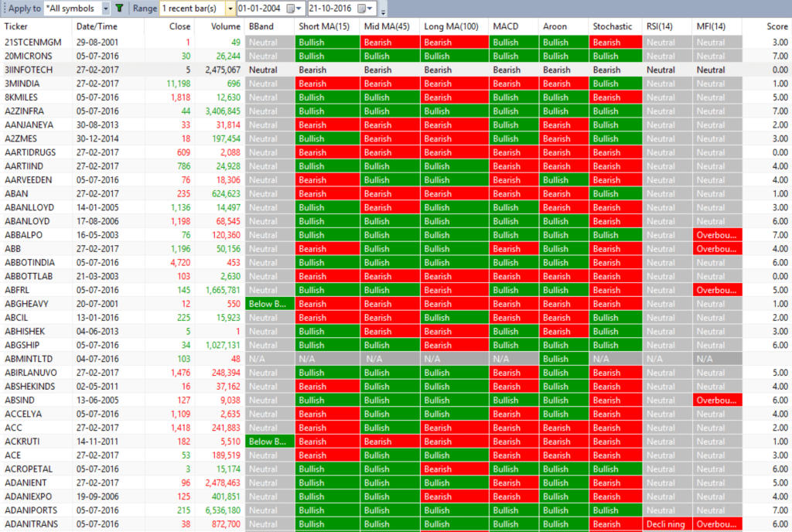Click the toolbar overflow chevron on the right
This screenshot has width=792, height=532.
[383, 12]
